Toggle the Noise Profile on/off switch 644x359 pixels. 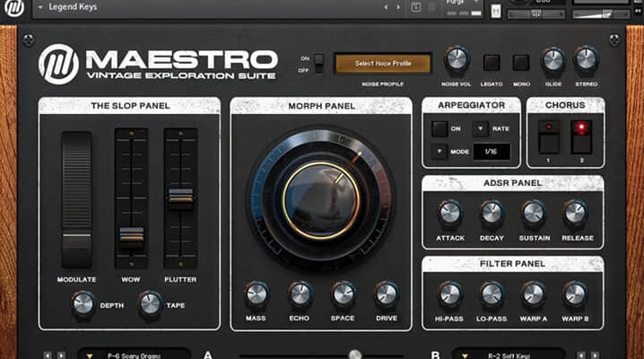pos(318,64)
